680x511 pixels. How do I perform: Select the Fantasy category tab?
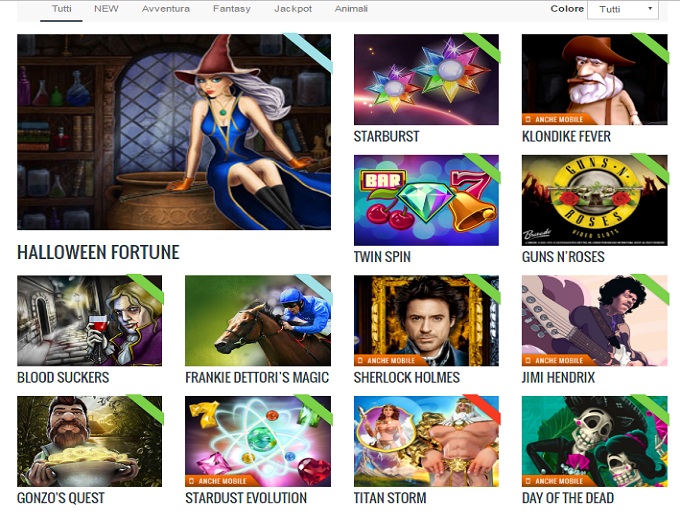[x=232, y=9]
